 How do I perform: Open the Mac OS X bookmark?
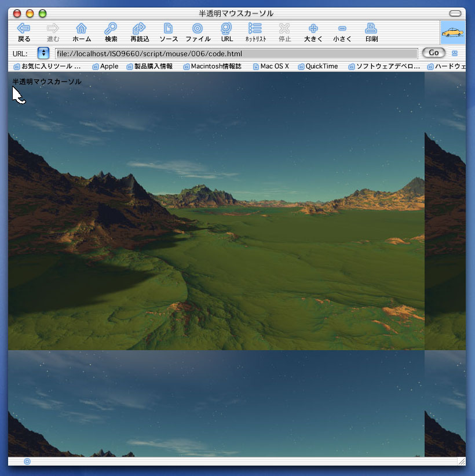click(x=271, y=66)
